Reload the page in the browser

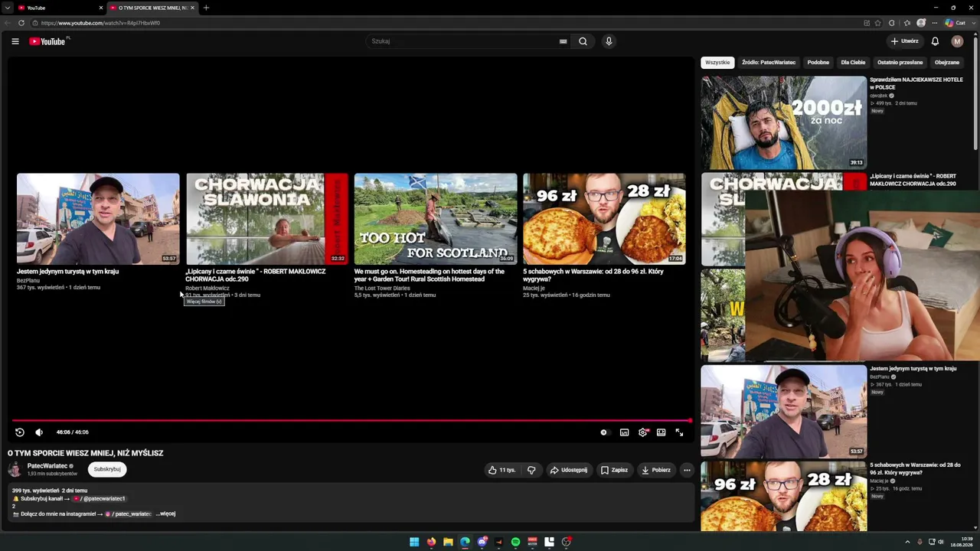(21, 23)
